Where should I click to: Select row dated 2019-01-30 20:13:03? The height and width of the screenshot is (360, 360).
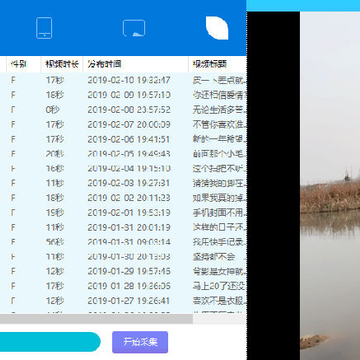pos(123,257)
